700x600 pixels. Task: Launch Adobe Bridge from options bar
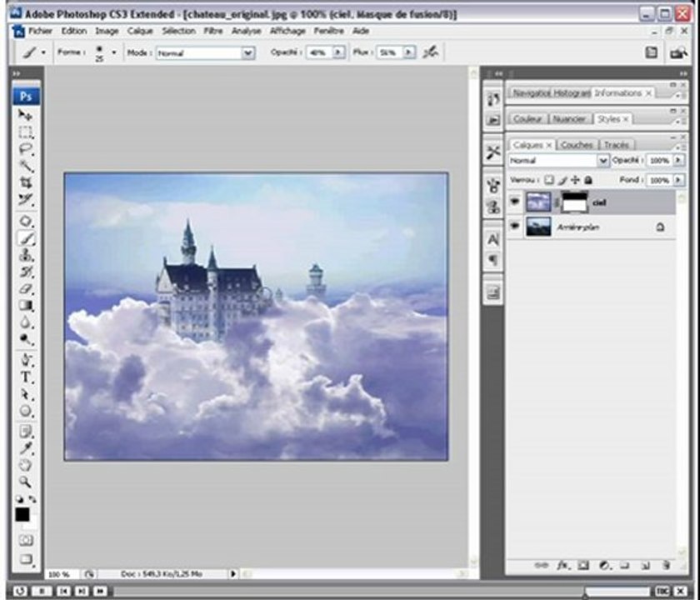coord(678,52)
